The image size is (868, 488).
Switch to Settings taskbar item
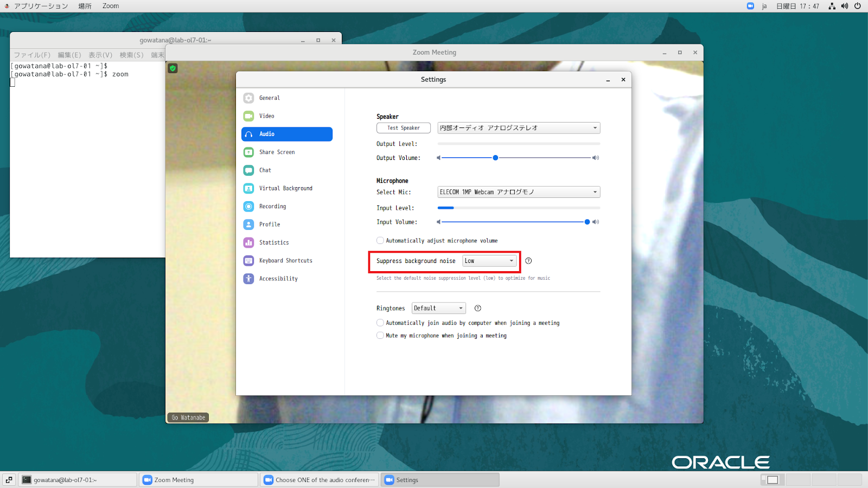[x=441, y=480]
